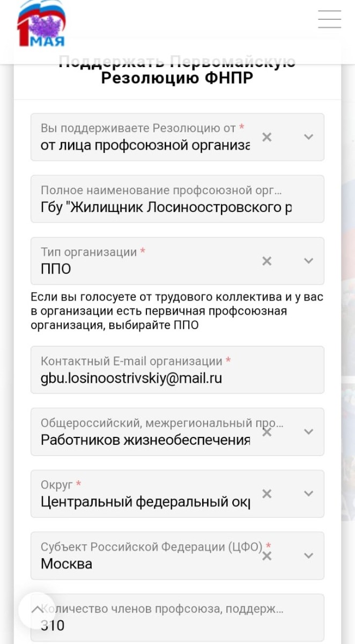Select the 'от лица профсоюзной организа' value

pos(145,145)
